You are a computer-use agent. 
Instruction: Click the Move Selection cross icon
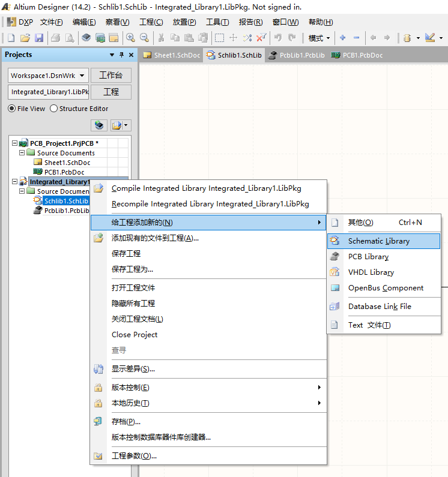pyautogui.click(x=233, y=38)
